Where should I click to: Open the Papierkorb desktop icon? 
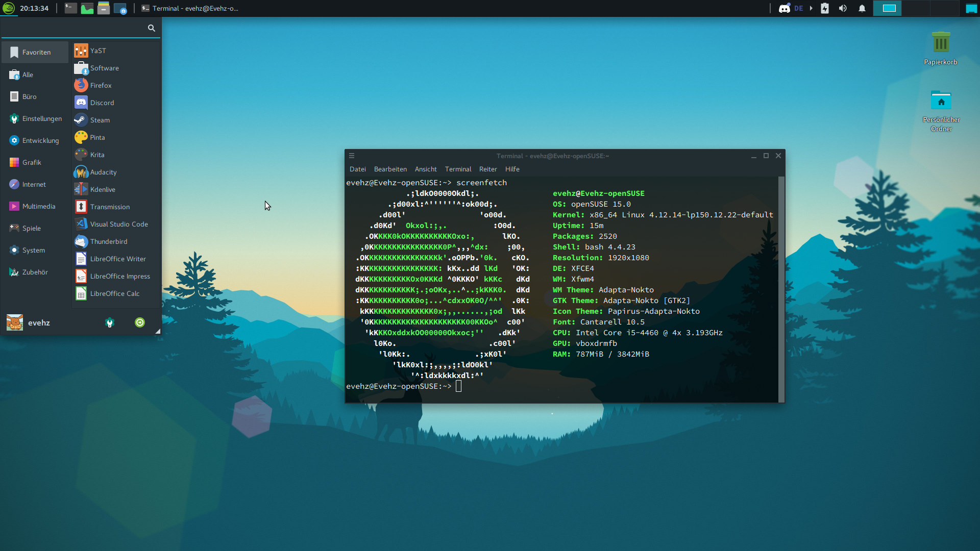(x=941, y=48)
